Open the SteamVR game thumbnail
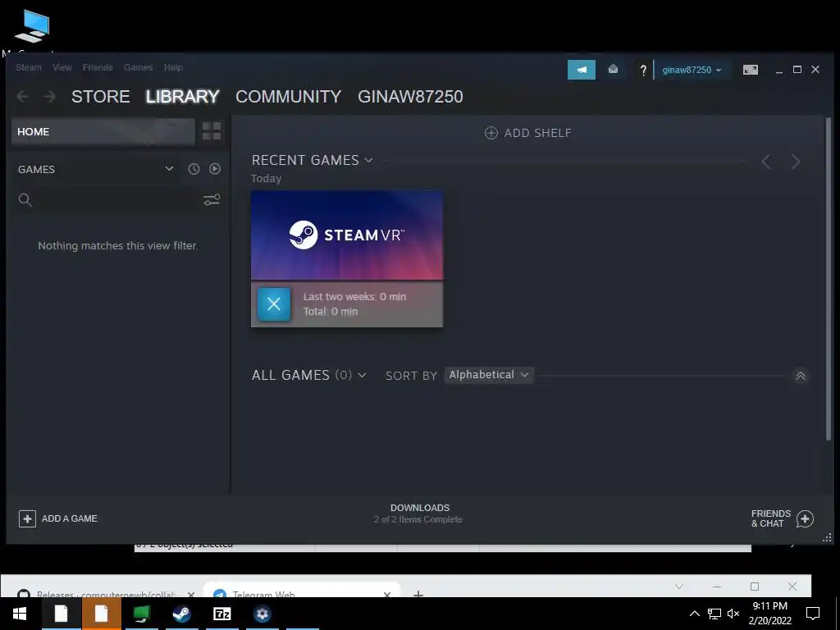 (x=347, y=235)
